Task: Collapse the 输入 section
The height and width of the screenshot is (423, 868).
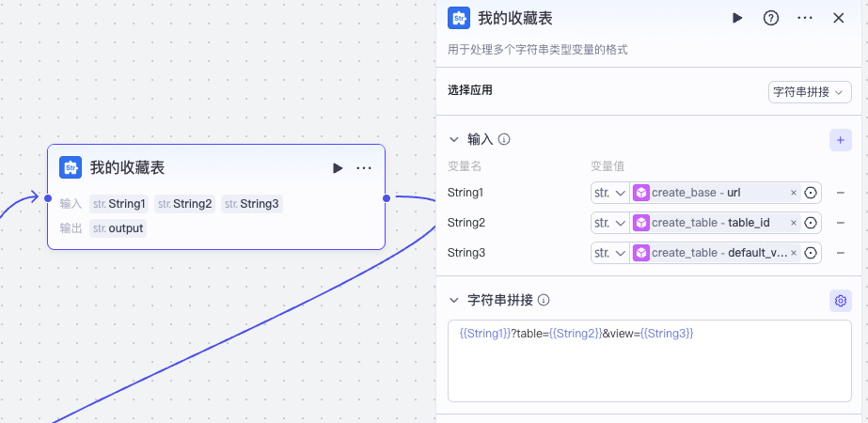Action: (454, 140)
